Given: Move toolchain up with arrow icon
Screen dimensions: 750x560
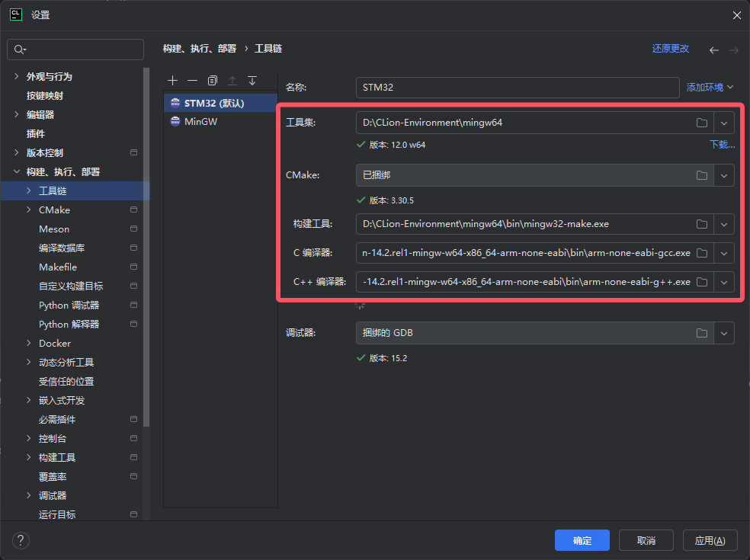Looking at the screenshot, I should [232, 80].
